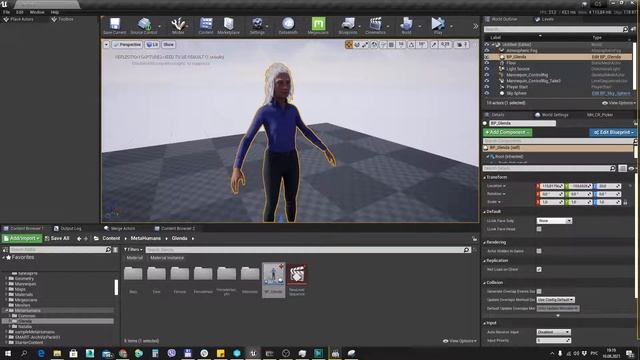Image resolution: width=640 pixels, height=360 pixels.
Task: Open the Content toolbar button
Action: click(x=206, y=26)
